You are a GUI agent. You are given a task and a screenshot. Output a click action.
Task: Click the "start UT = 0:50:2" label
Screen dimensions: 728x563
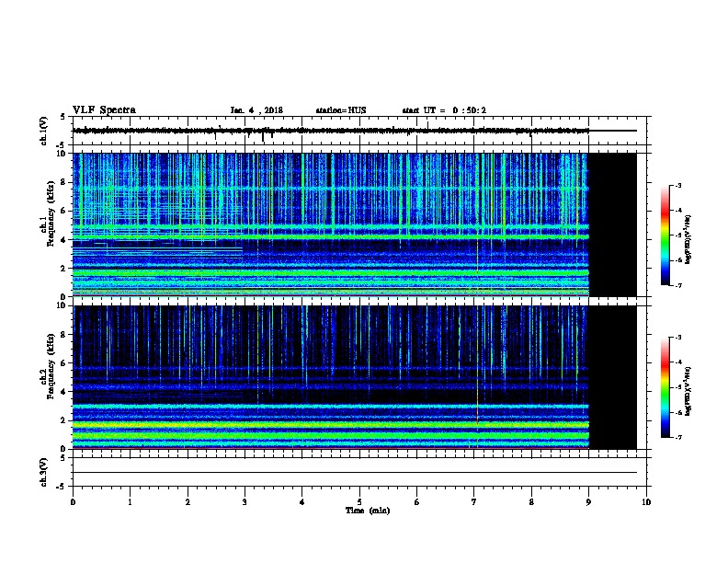pyautogui.click(x=444, y=110)
